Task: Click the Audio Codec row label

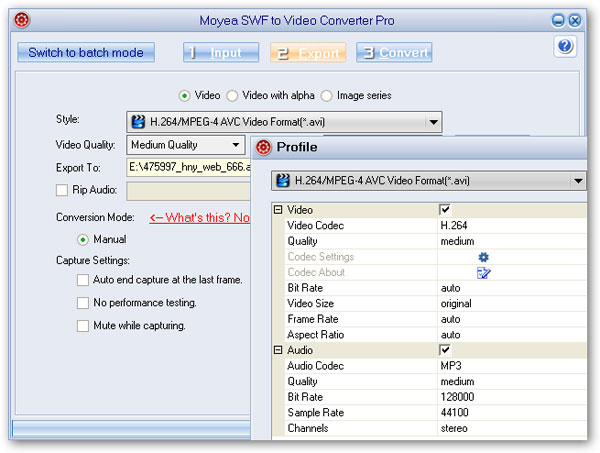Action: 316,366
